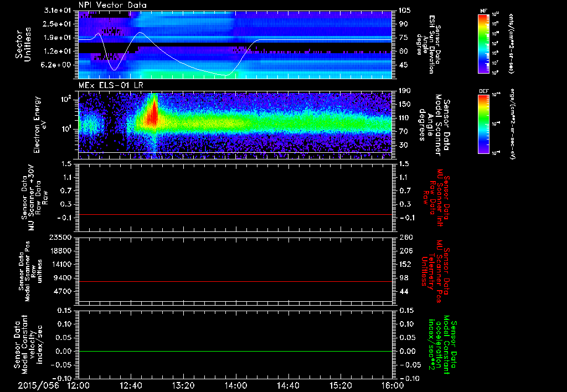Click the "18800" scanner position tick value

pyautogui.click(x=60, y=251)
